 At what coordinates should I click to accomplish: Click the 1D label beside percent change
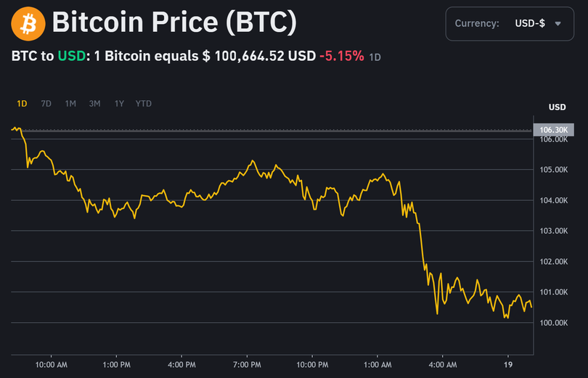(x=375, y=57)
